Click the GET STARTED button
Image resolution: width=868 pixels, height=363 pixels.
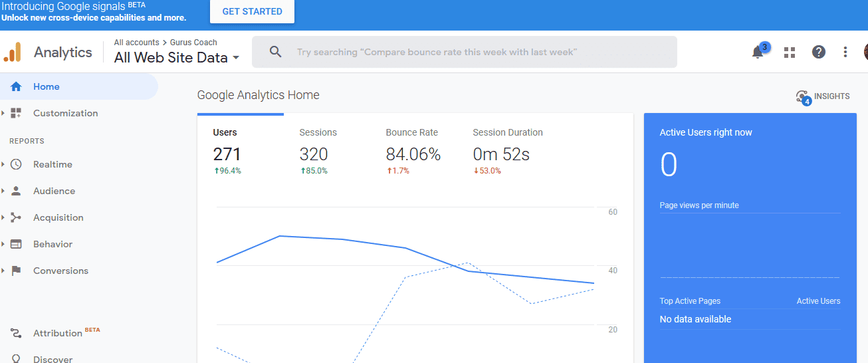[252, 11]
